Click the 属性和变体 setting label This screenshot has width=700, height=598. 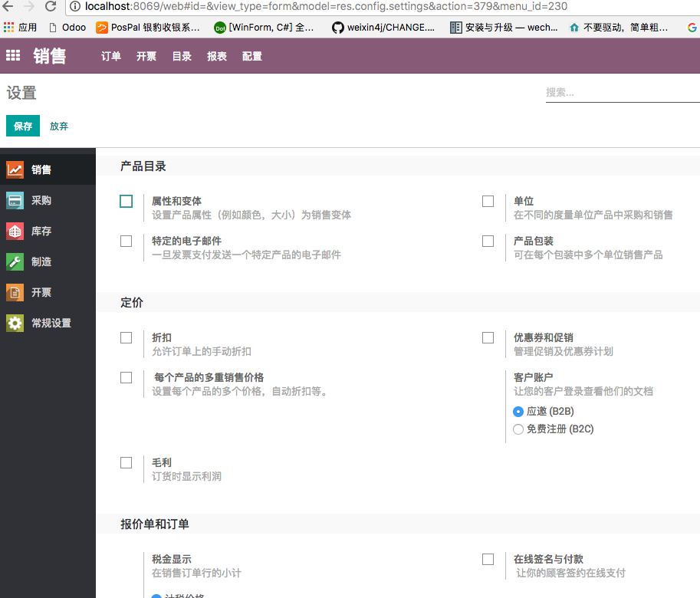coord(177,202)
